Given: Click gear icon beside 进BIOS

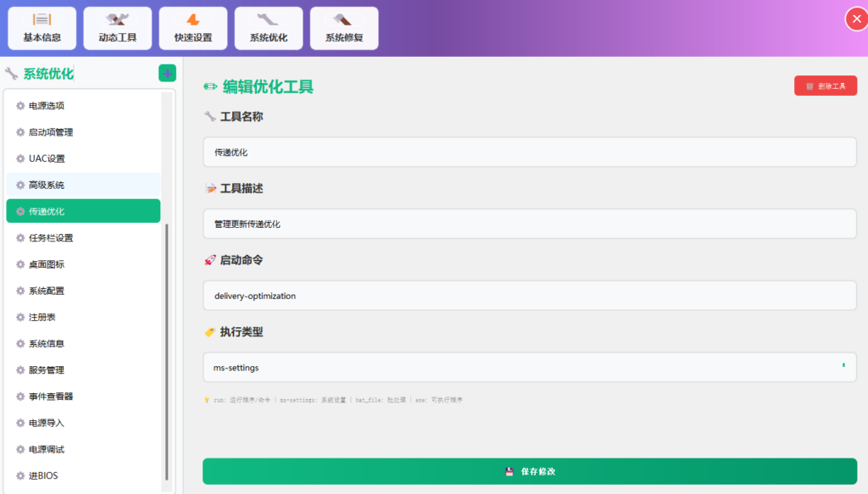Looking at the screenshot, I should [x=20, y=475].
